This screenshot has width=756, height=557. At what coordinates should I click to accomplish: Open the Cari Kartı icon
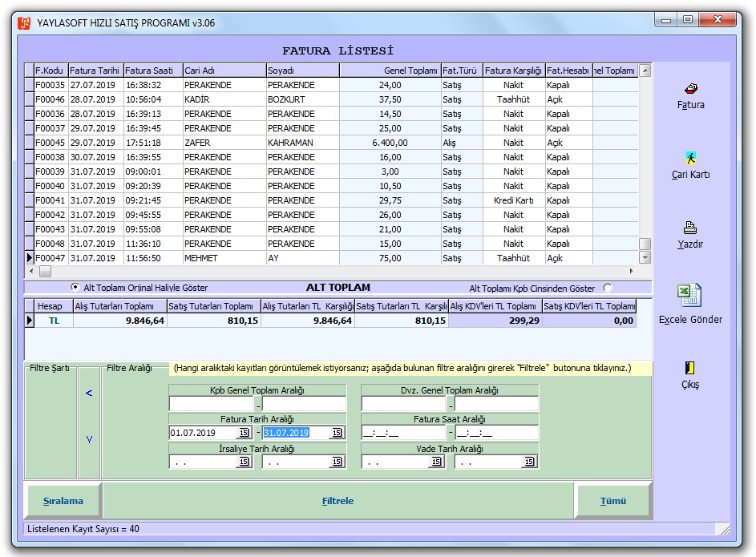tap(690, 158)
